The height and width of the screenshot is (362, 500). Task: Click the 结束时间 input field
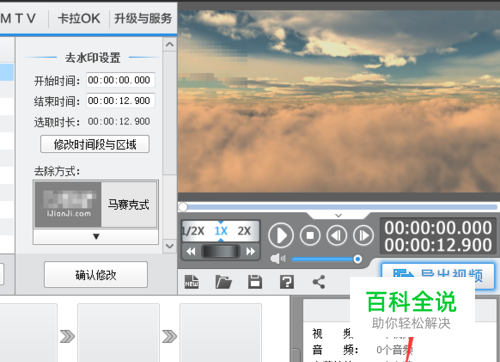[120, 101]
